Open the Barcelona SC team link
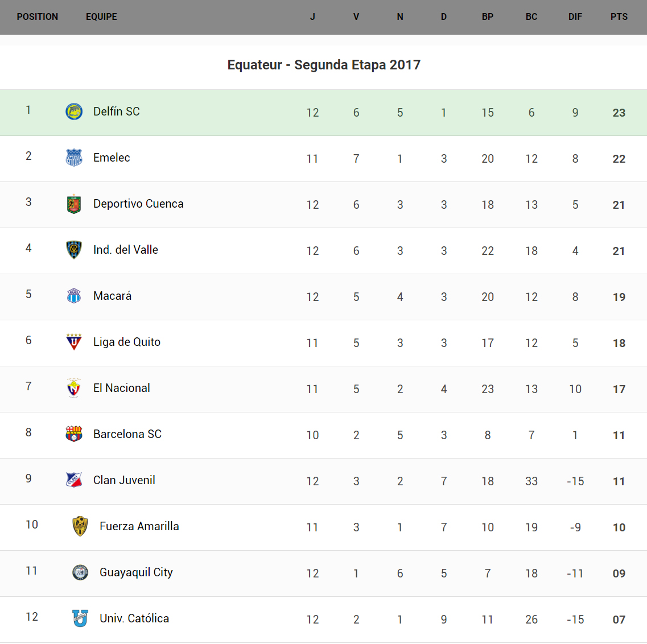The height and width of the screenshot is (644, 647). [x=127, y=434]
